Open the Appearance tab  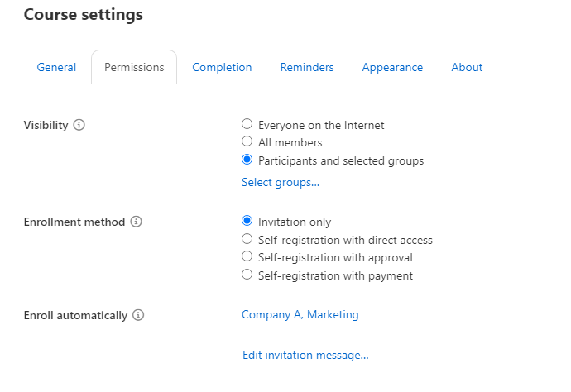392,68
